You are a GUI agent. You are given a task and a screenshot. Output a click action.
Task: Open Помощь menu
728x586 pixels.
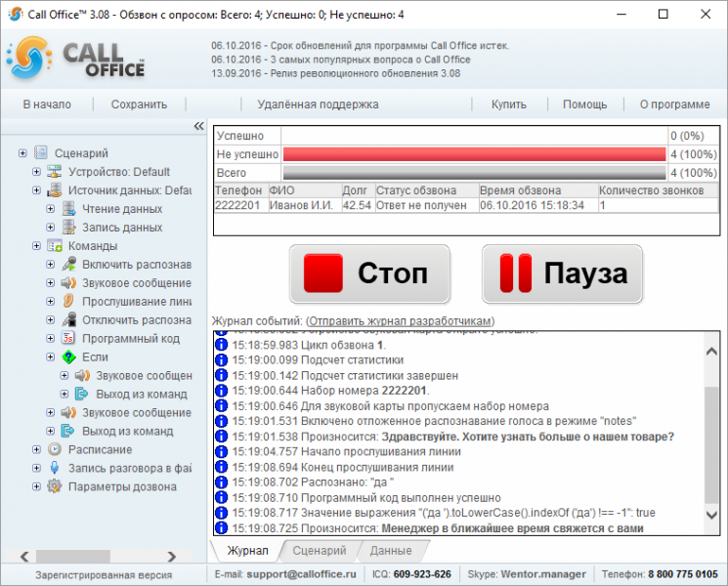click(x=584, y=105)
